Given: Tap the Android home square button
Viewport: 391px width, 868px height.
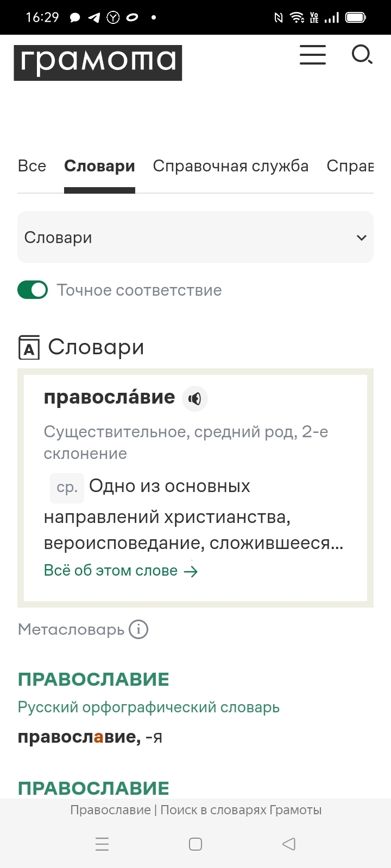Looking at the screenshot, I should pos(195,844).
